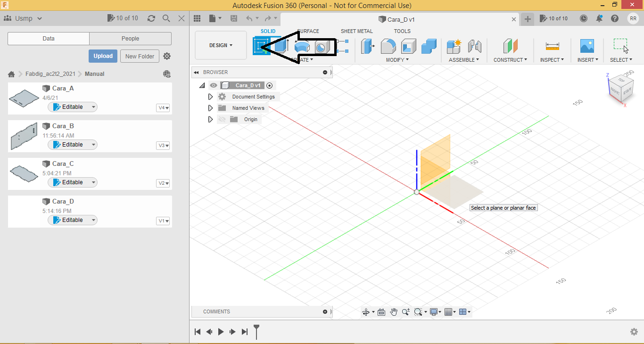Click the Offset Plane construct icon
Screen dimensions: 644x344
tap(511, 46)
